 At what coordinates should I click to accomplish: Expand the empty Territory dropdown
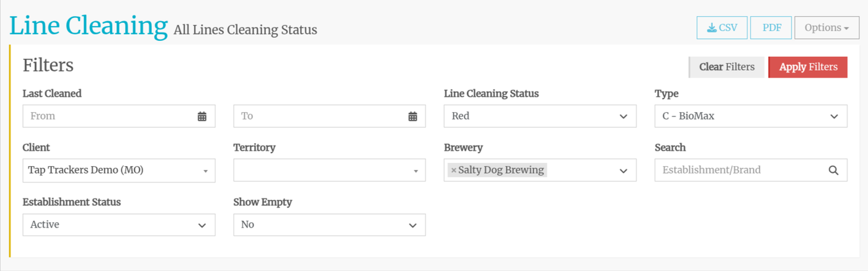pyautogui.click(x=329, y=171)
